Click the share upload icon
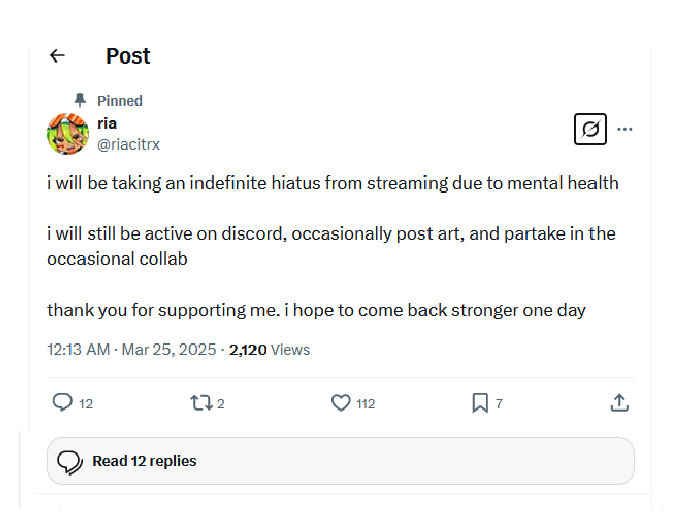This screenshot has height=512, width=682. point(619,402)
